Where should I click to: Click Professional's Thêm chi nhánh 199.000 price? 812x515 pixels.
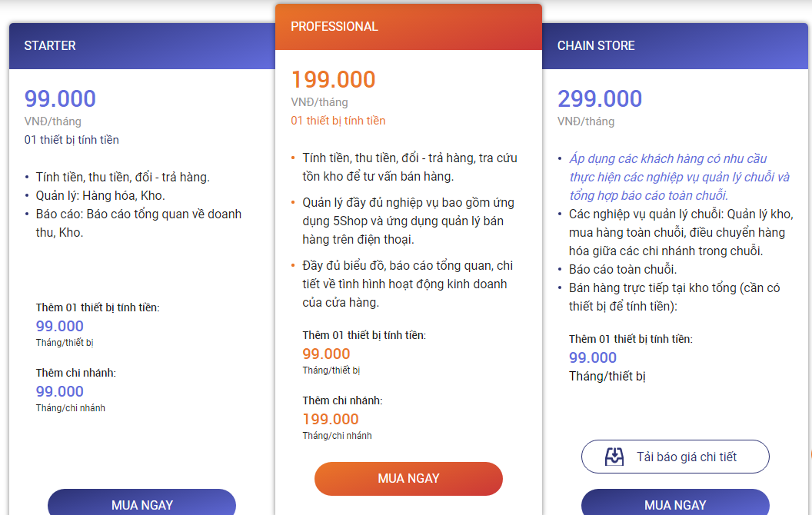pos(331,419)
